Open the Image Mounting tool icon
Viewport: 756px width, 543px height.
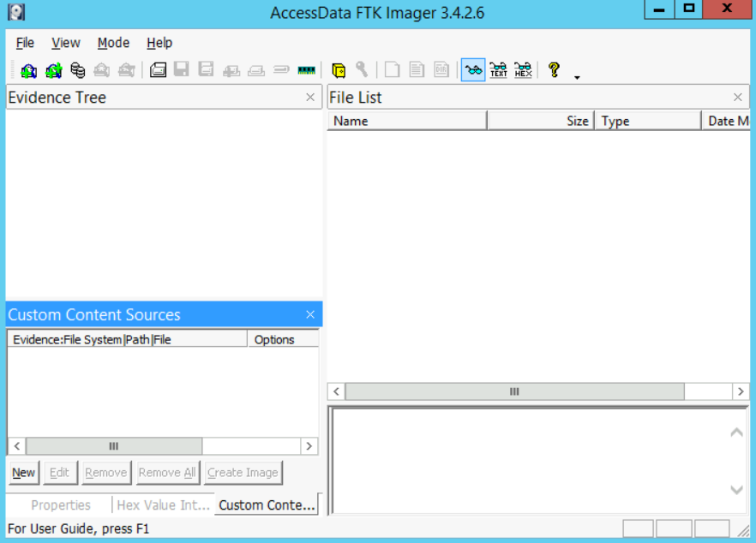78,70
